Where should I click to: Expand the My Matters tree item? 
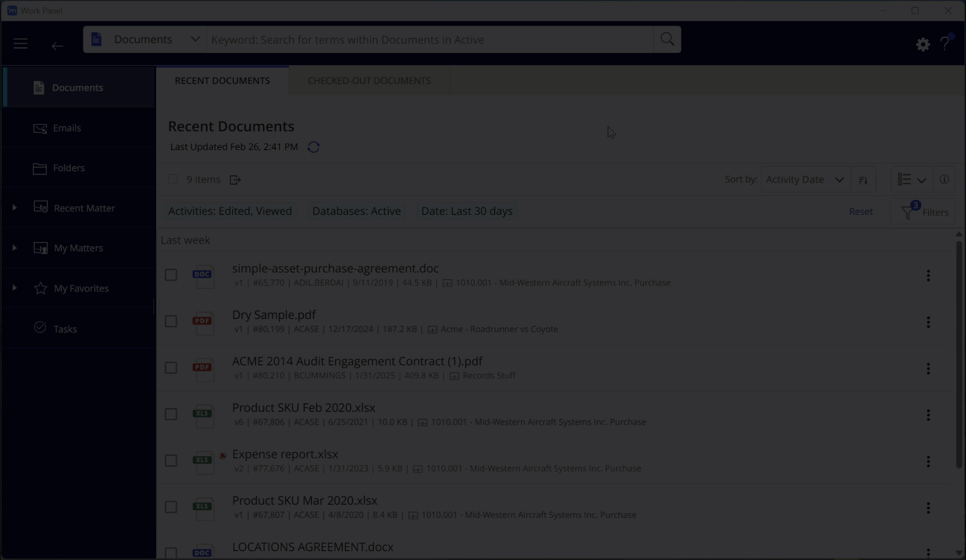point(14,248)
